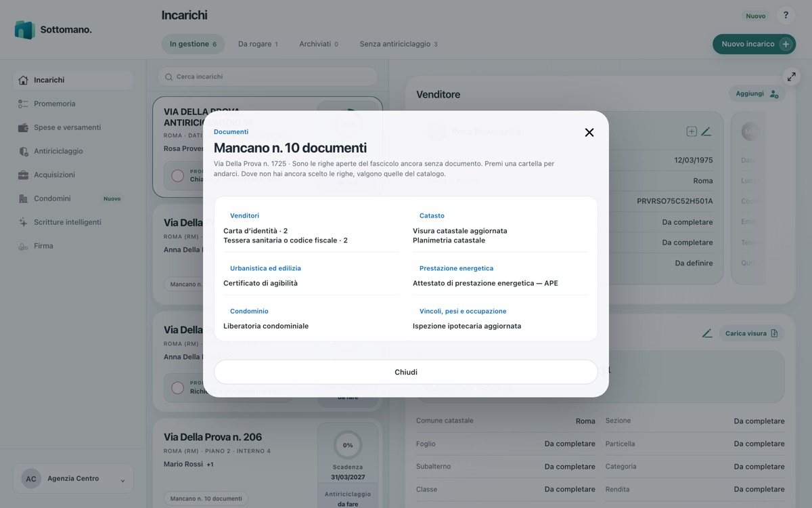Click the 'Liberatoria condominiale' row
The height and width of the screenshot is (508, 812).
266,326
